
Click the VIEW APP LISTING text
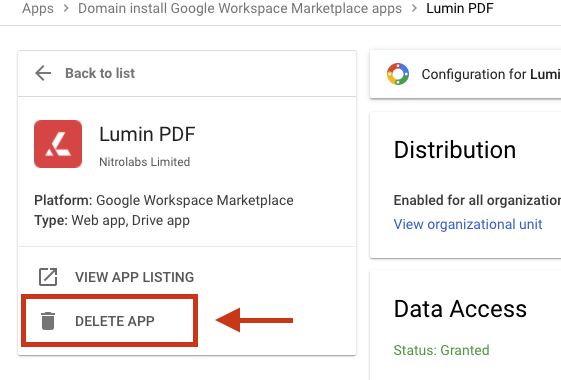[x=135, y=277]
